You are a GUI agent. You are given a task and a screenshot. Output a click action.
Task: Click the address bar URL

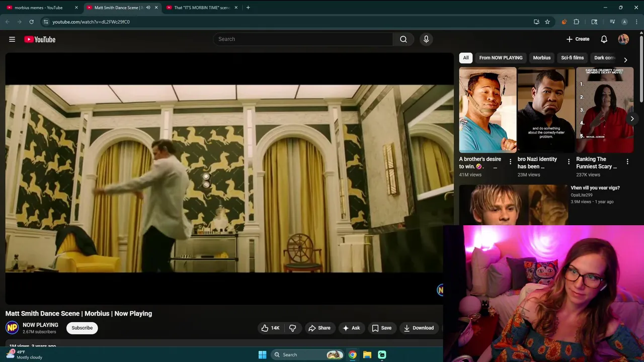(x=91, y=22)
